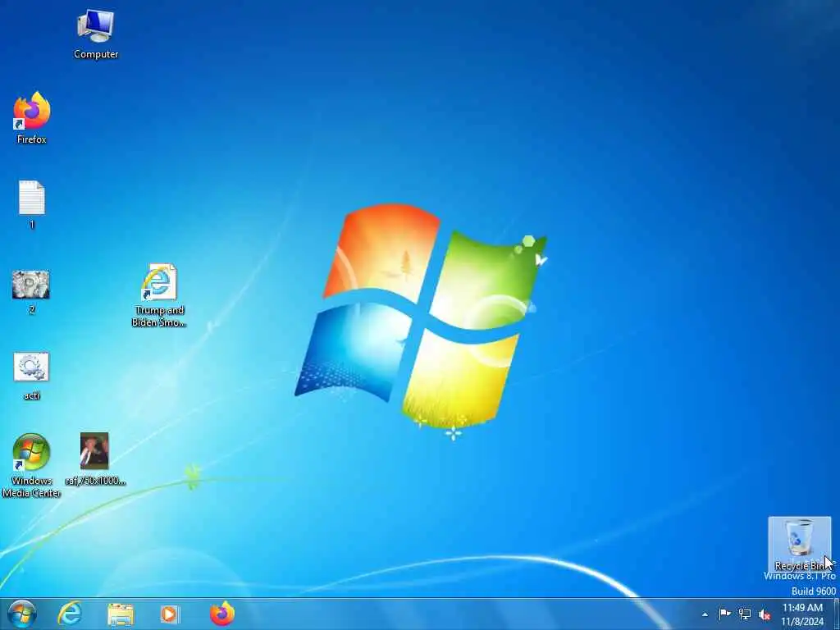
Task: Open the Start menu orb
Action: tap(22, 614)
